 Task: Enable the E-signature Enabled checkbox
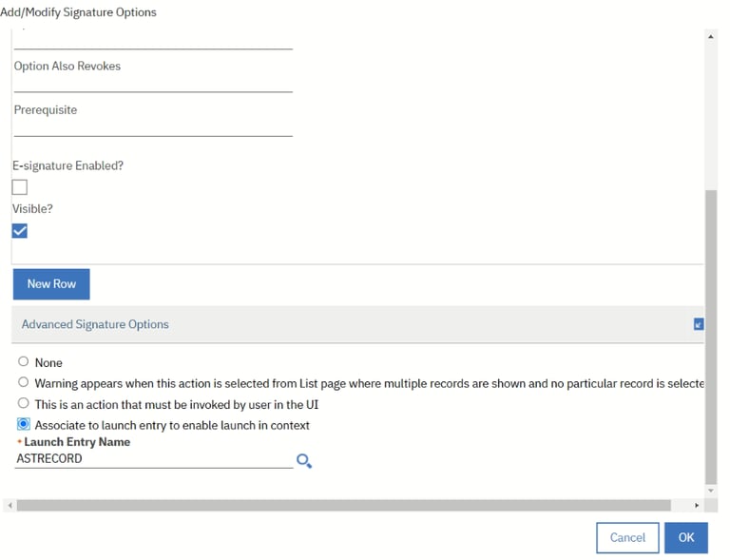coord(20,187)
